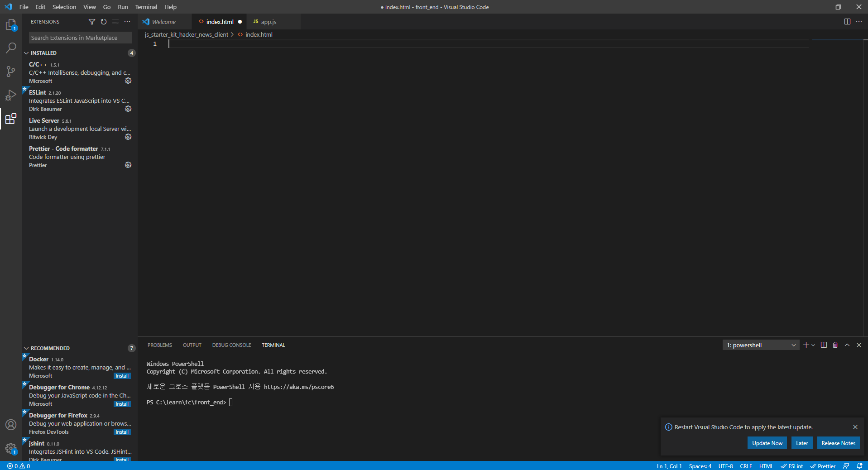Install Debugger for Chrome extension
Screen dimensions: 868x470
tap(122, 404)
